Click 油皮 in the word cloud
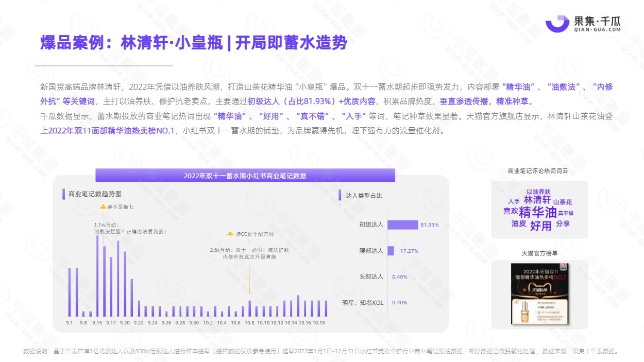The height and width of the screenshot is (362, 644). click(519, 223)
